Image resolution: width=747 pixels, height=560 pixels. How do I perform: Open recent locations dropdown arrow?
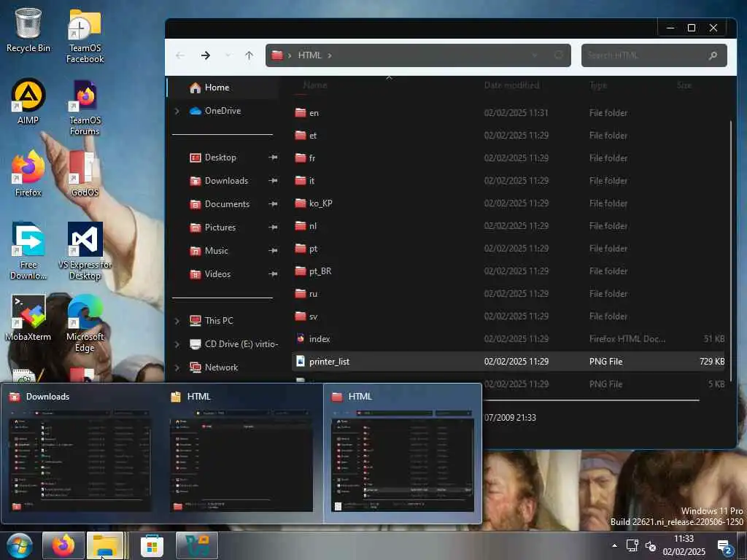tap(228, 55)
